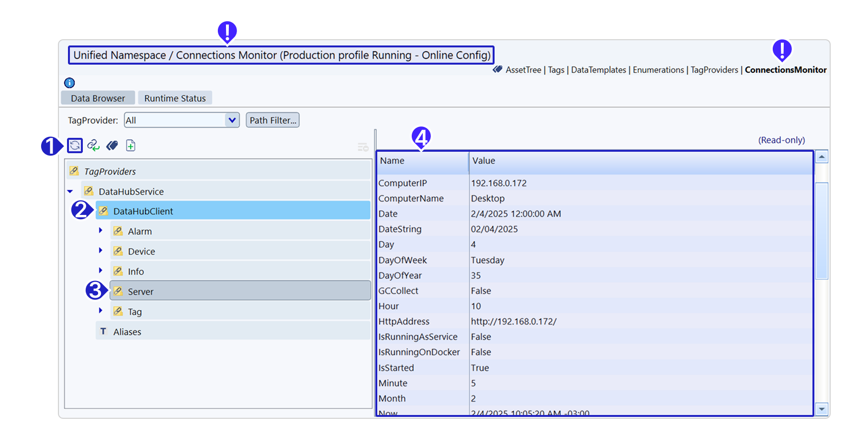
Task: Click the scrollbar down arrow
Action: point(822,409)
